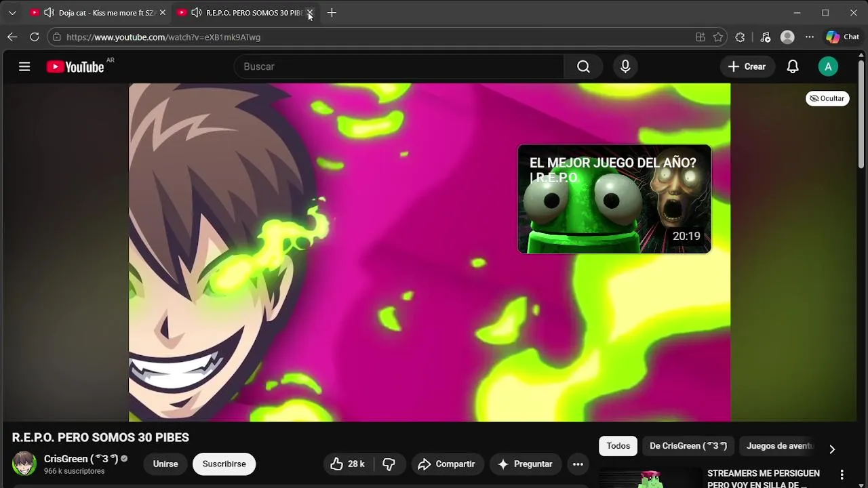Open the browser media control music icon

(x=766, y=37)
